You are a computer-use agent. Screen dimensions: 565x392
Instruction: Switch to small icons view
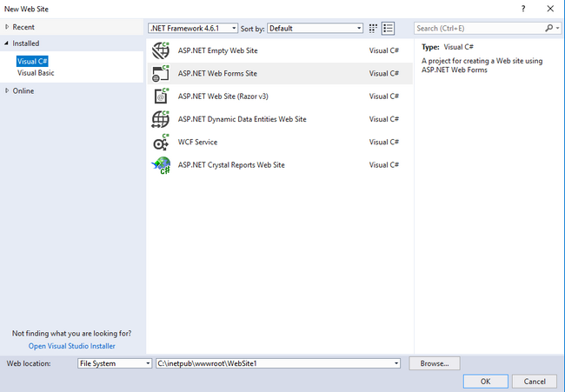(373, 28)
